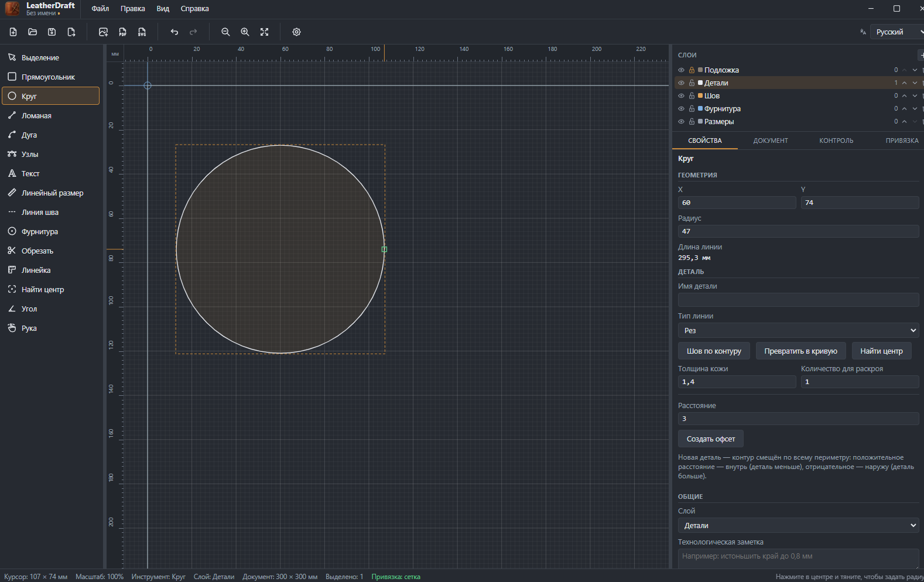Image resolution: width=924 pixels, height=582 pixels.
Task: Fit drawing to screen icon
Action: [265, 32]
